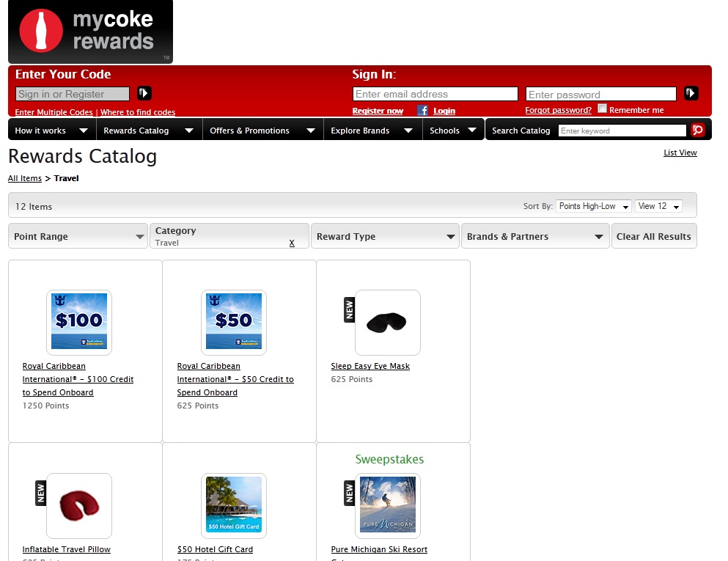The image size is (728, 561).
Task: Click the Register now link
Action: coord(378,110)
